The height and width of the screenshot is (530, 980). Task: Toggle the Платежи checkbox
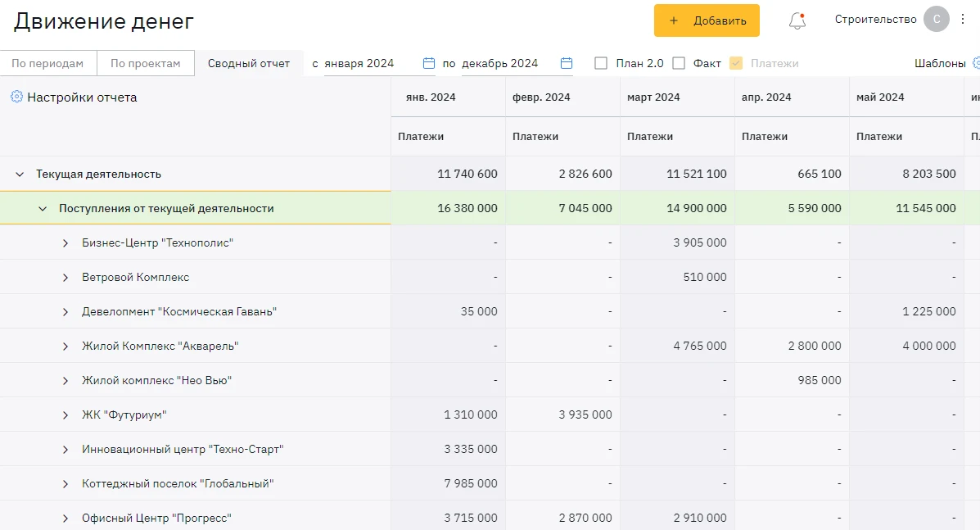pyautogui.click(x=736, y=63)
